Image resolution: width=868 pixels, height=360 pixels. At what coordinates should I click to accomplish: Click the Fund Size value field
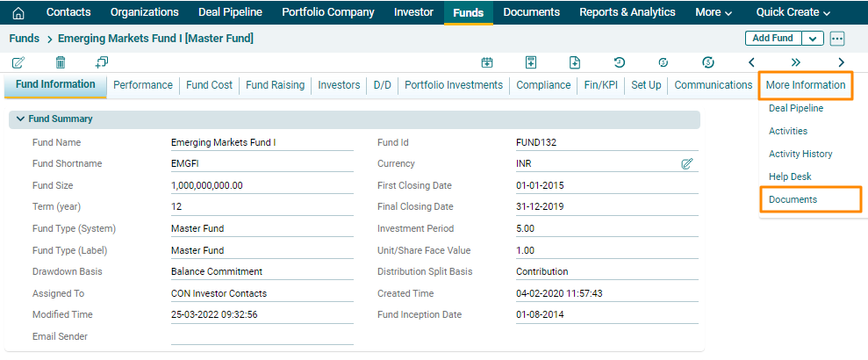[262, 185]
